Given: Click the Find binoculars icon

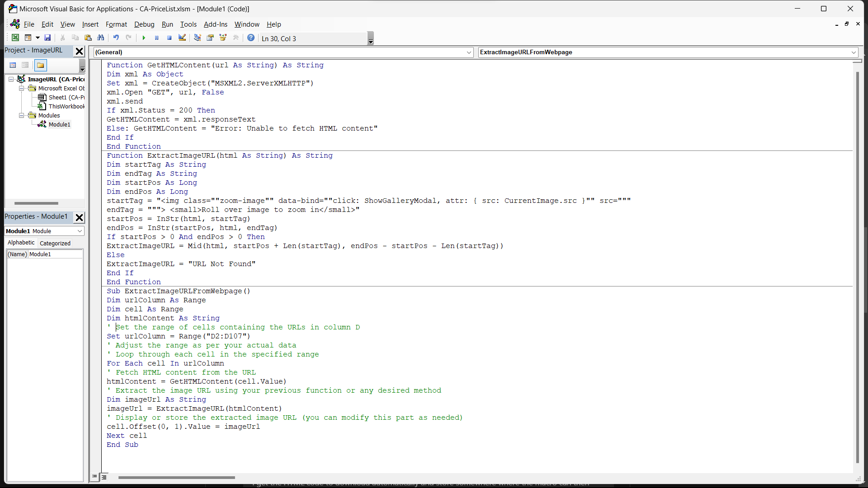Looking at the screenshot, I should pyautogui.click(x=100, y=38).
